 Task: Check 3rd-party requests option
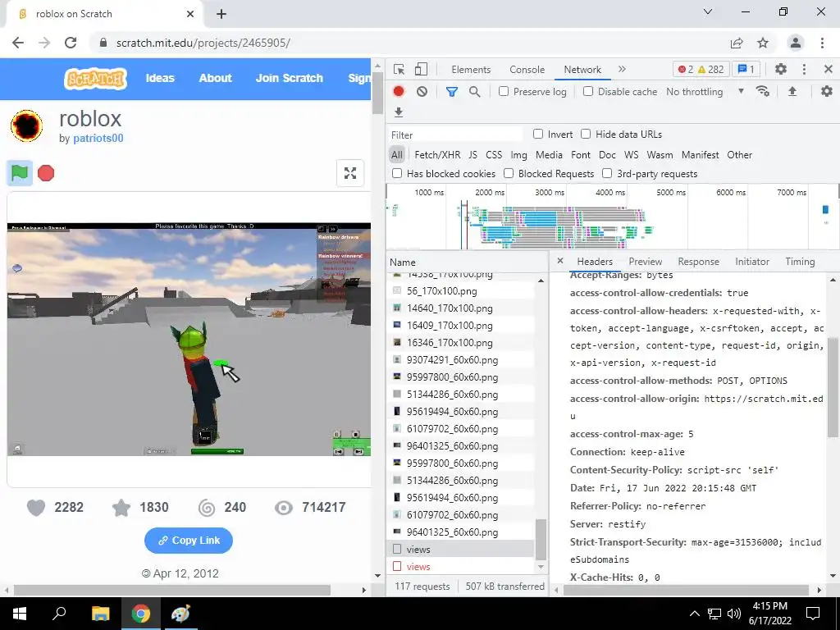pos(607,174)
